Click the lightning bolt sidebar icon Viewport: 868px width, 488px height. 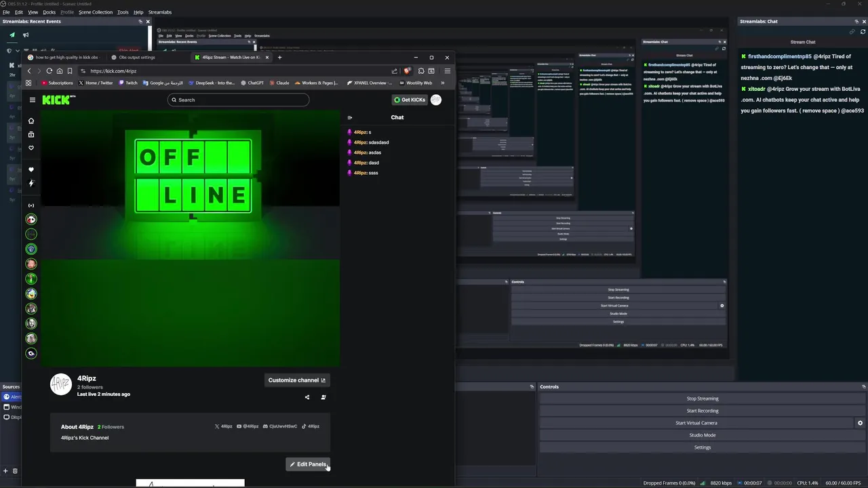click(31, 183)
